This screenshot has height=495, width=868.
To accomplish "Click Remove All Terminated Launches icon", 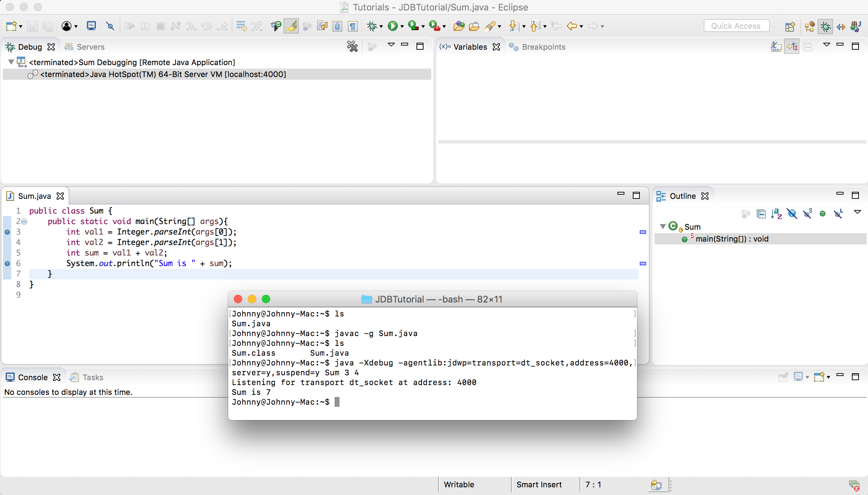I will (352, 46).
